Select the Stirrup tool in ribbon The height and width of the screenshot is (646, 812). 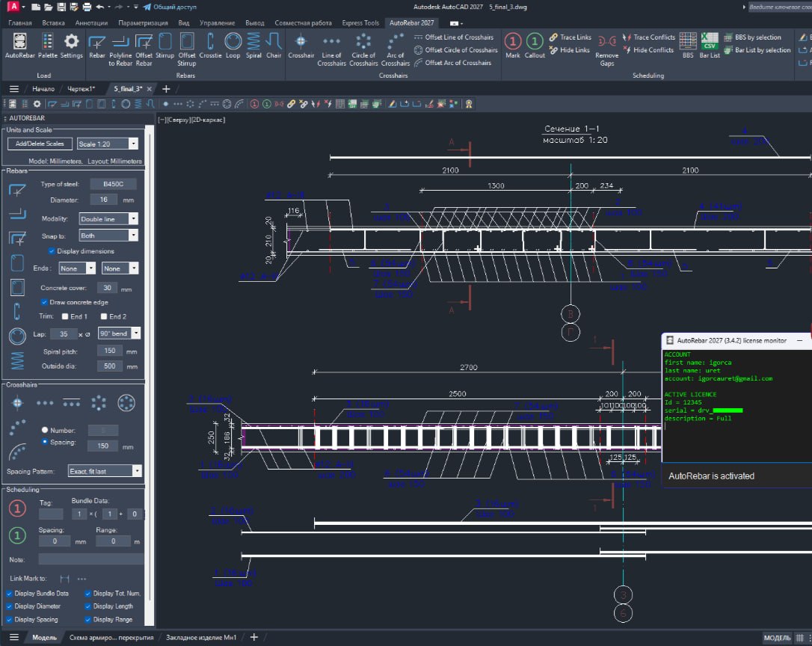click(164, 46)
